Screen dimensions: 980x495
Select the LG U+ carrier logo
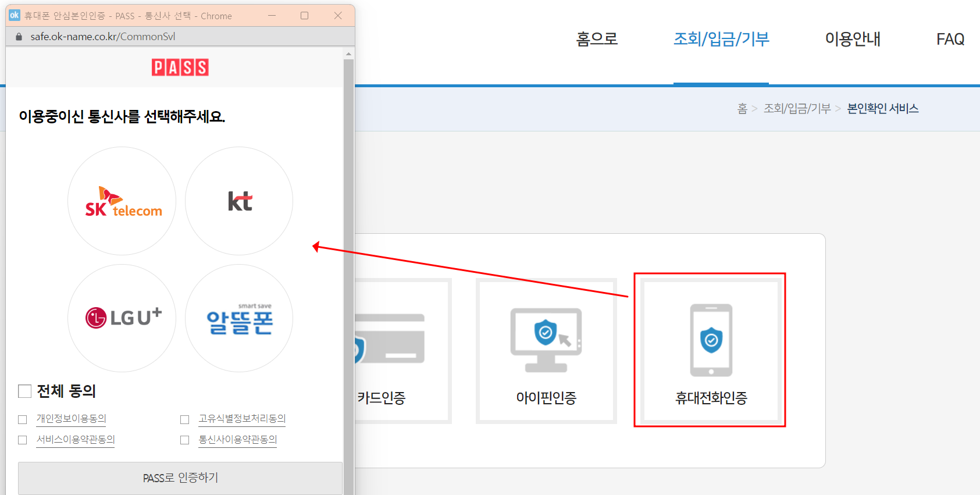pyautogui.click(x=122, y=318)
